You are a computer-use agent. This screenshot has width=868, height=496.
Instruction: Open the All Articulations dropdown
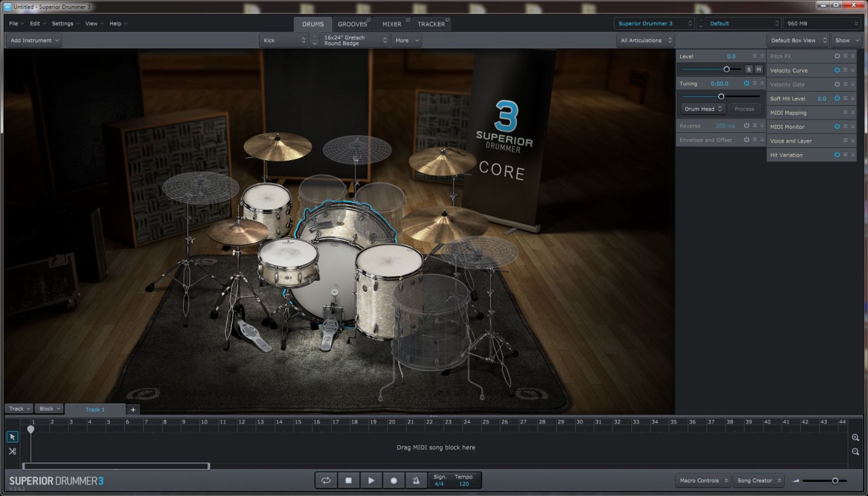646,41
